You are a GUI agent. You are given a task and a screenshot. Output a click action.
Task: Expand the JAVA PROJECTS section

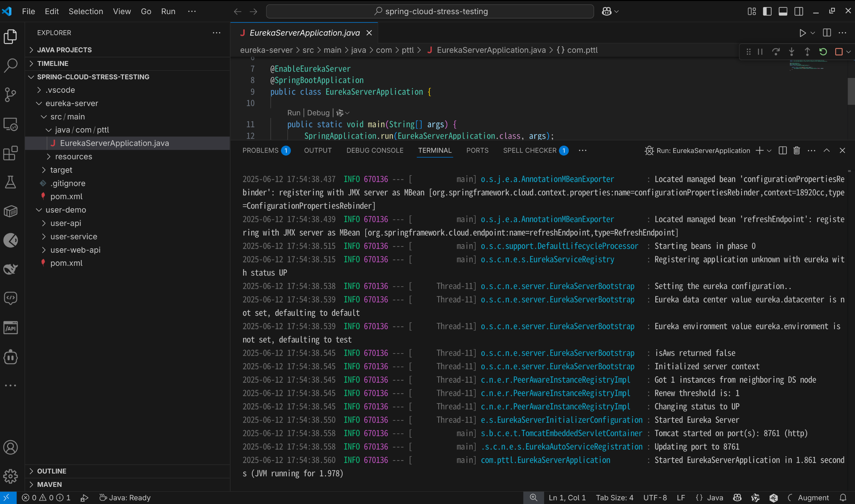[64, 50]
